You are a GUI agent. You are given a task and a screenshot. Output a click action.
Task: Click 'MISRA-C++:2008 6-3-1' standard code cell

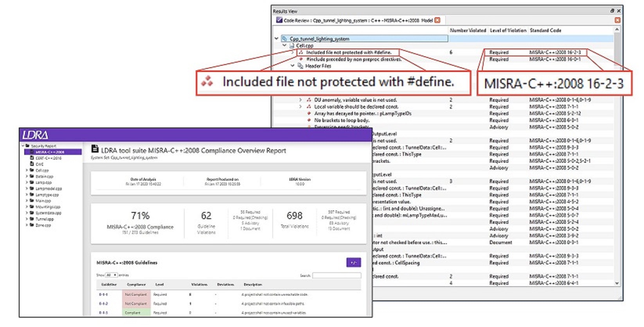tap(554, 120)
